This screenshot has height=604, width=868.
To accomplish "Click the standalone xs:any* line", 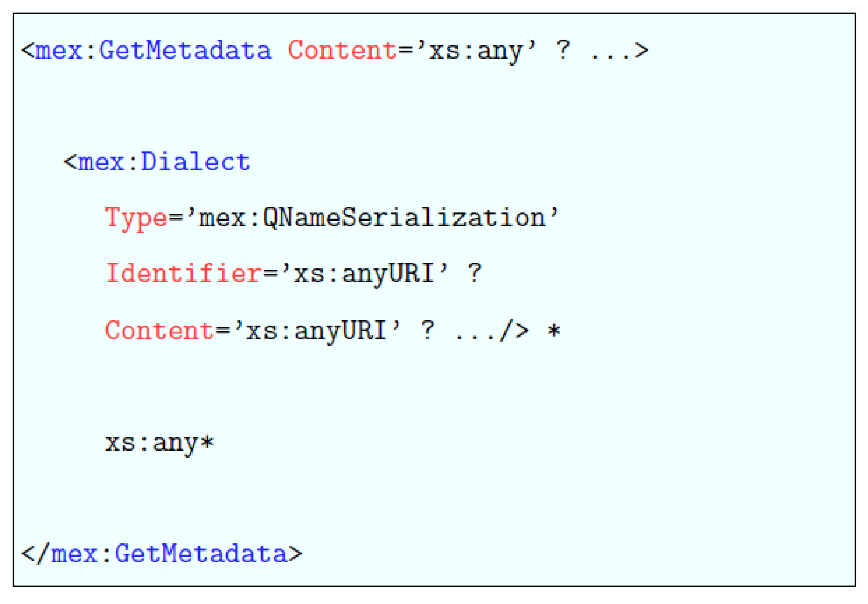I will 160,443.
